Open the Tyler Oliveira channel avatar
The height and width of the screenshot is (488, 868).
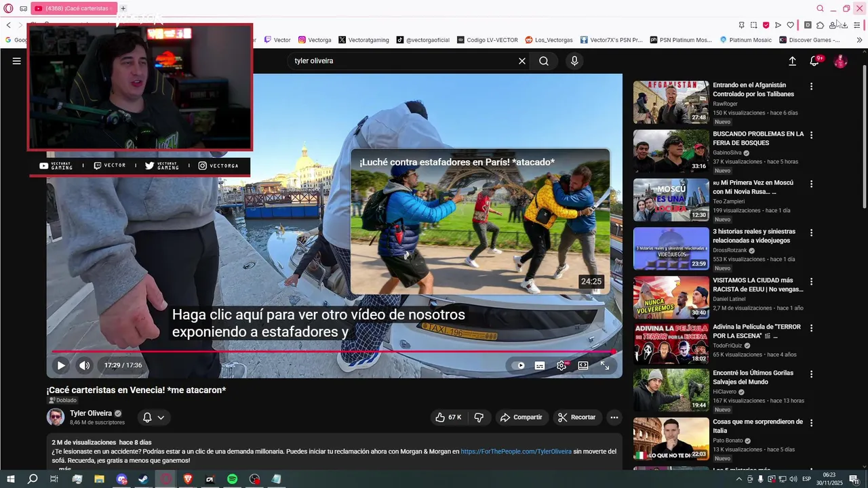click(56, 418)
